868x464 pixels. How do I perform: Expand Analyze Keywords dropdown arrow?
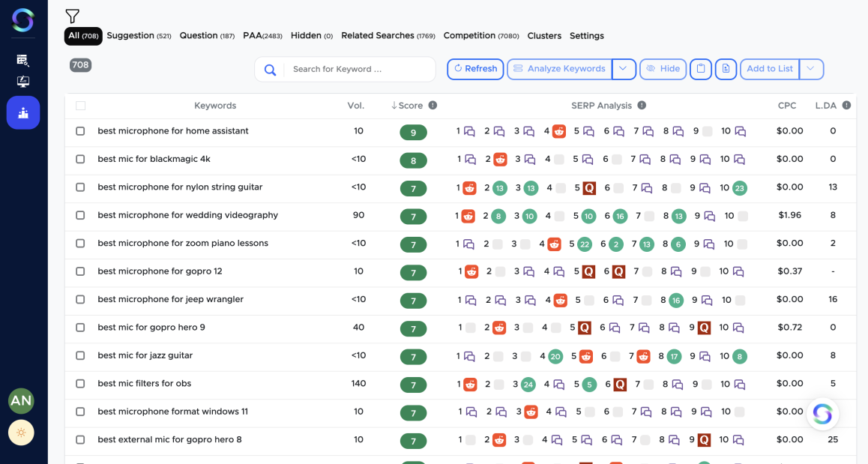click(x=624, y=69)
